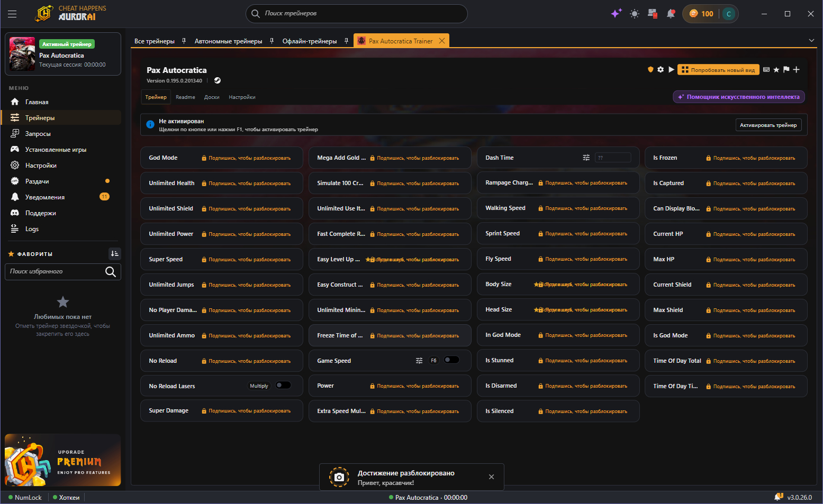Click the camera icon in achievement popup
The width and height of the screenshot is (823, 504).
pos(339,477)
